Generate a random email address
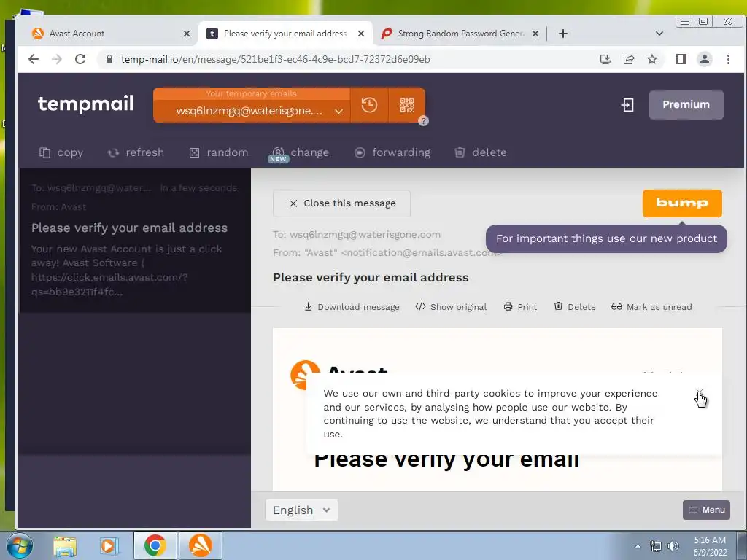The height and width of the screenshot is (560, 747). [219, 152]
